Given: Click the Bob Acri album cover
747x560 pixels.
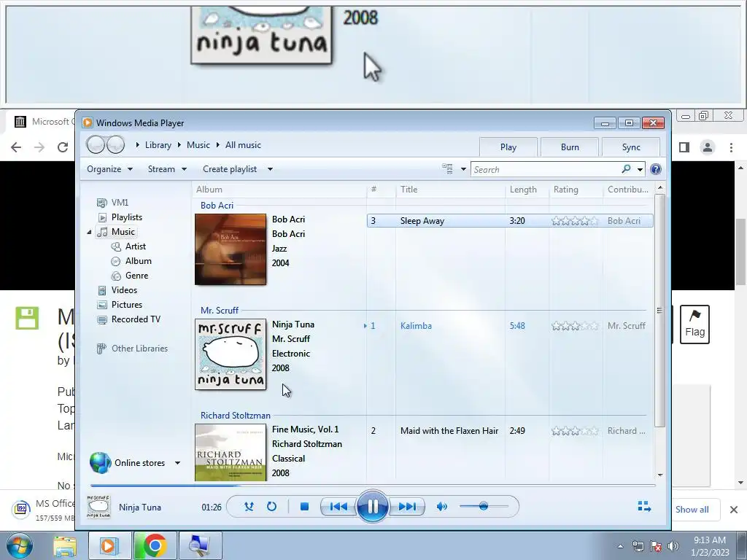Looking at the screenshot, I should pyautogui.click(x=231, y=249).
